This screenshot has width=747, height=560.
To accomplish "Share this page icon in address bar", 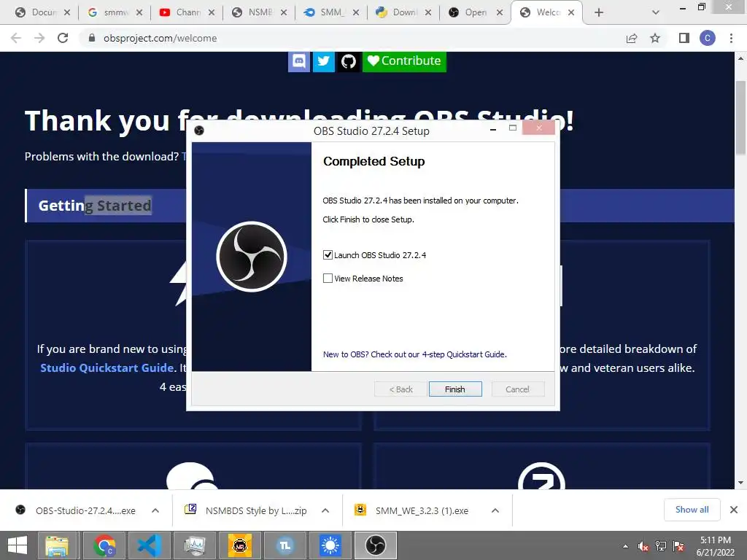I will point(632,38).
